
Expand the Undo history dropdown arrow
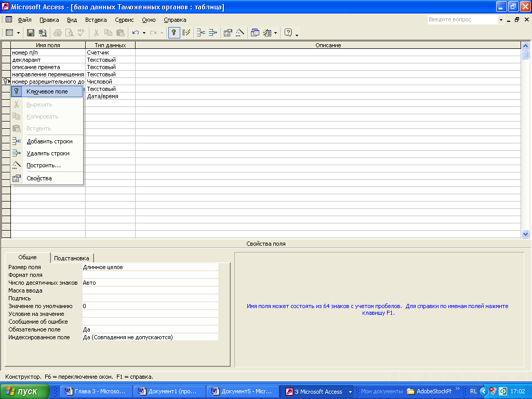tap(144, 33)
